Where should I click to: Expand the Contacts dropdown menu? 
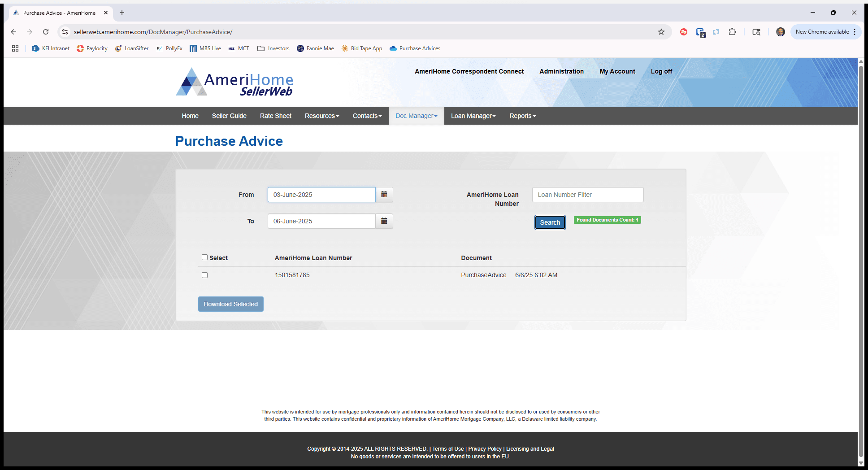(x=367, y=116)
